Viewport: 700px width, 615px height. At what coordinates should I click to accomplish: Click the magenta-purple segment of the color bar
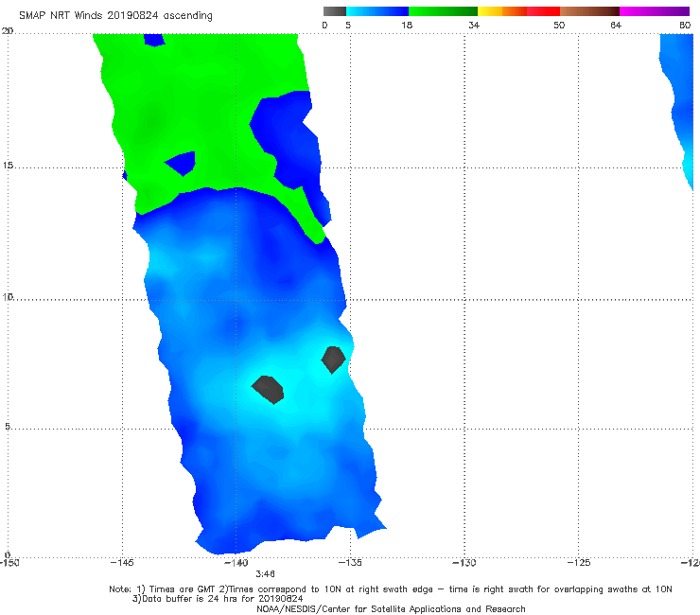(654, 11)
